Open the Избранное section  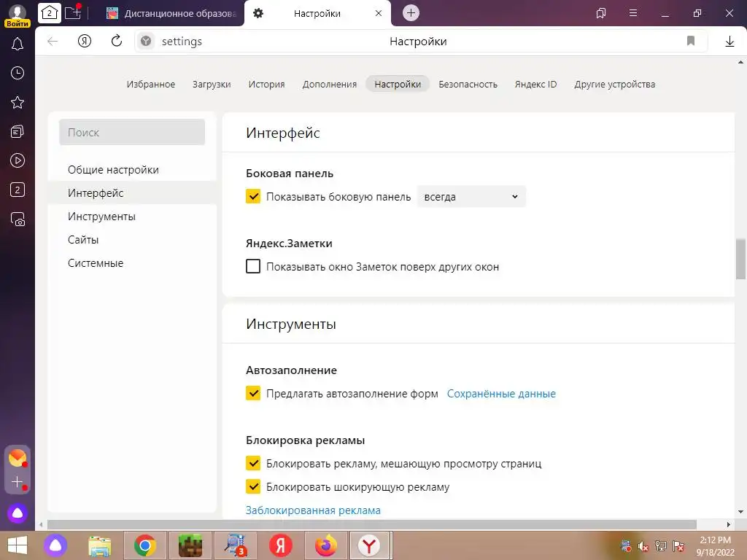coord(151,85)
